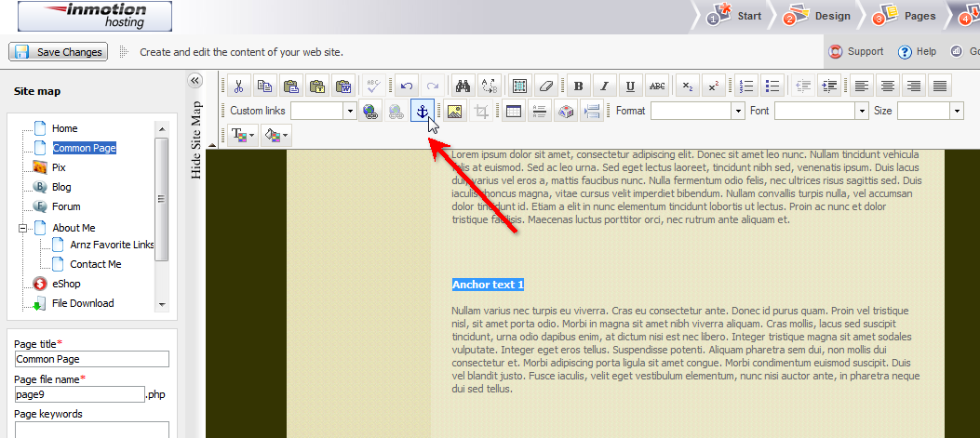Click the Eraser remove formatting icon
This screenshot has height=438, width=980.
tap(546, 86)
